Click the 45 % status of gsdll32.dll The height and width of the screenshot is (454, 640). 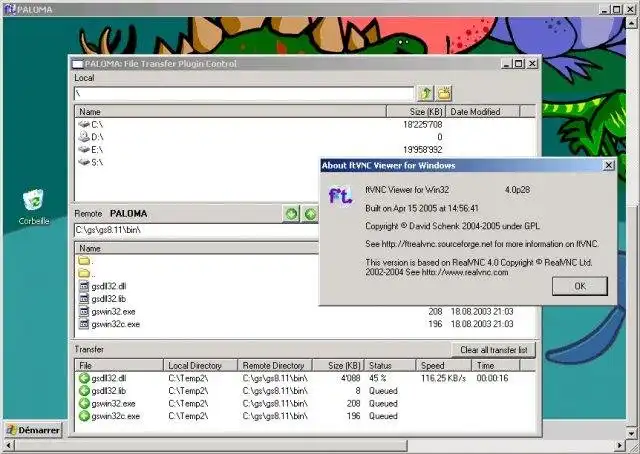(x=378, y=378)
